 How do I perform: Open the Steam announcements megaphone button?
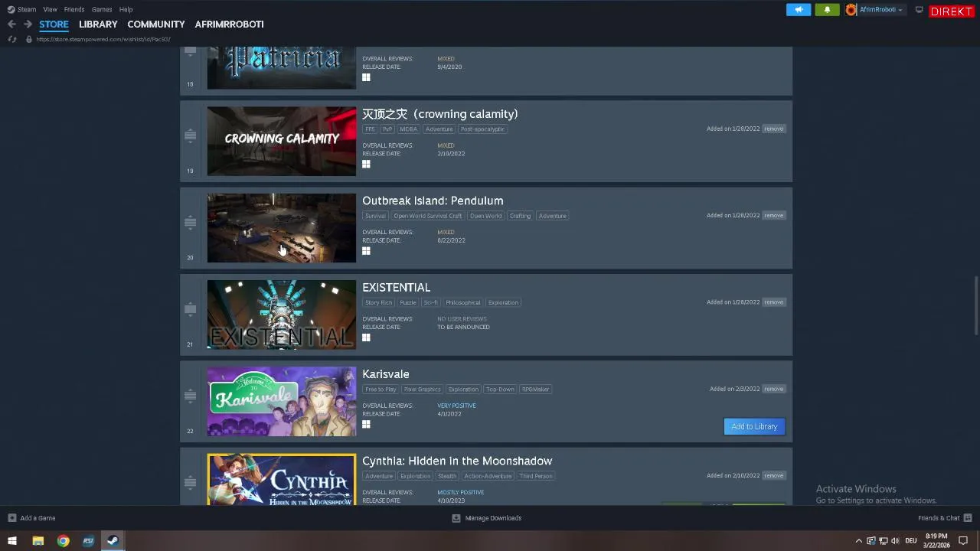[798, 10]
